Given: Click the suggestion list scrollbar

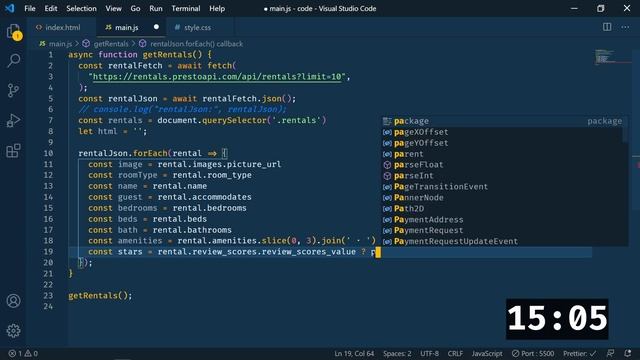Looking at the screenshot, I should click(x=626, y=130).
